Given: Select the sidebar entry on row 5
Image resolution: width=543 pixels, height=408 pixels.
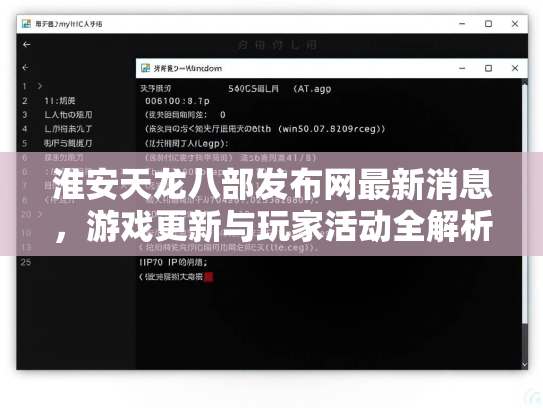Looking at the screenshot, I should point(68,143).
